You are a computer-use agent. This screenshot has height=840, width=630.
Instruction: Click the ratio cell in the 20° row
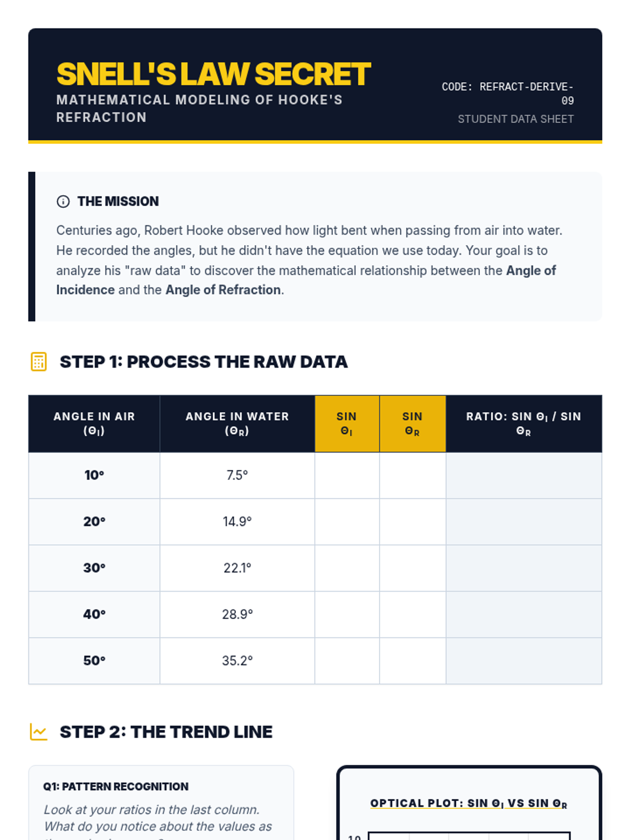pyautogui.click(x=524, y=522)
